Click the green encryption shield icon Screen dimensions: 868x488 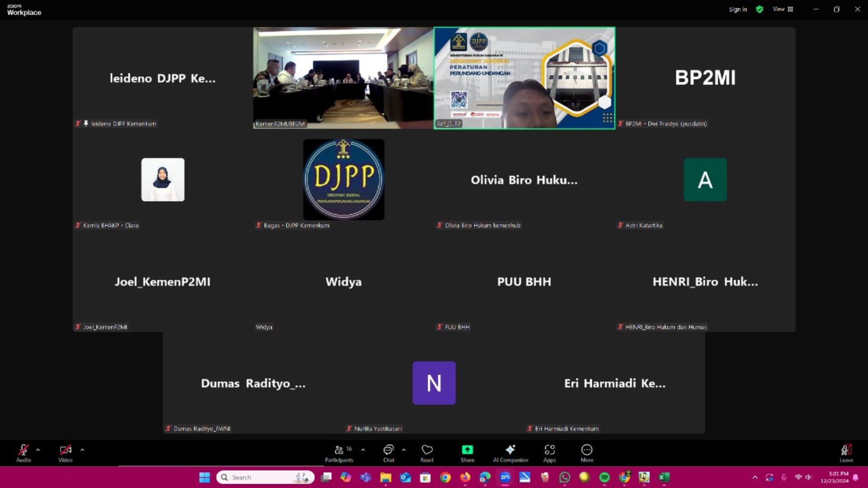[759, 9]
